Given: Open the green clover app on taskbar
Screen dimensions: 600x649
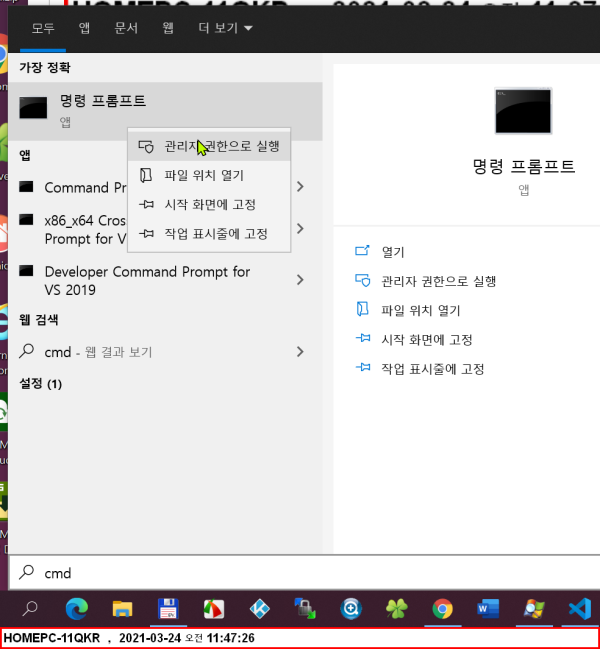Looking at the screenshot, I should 397,609.
